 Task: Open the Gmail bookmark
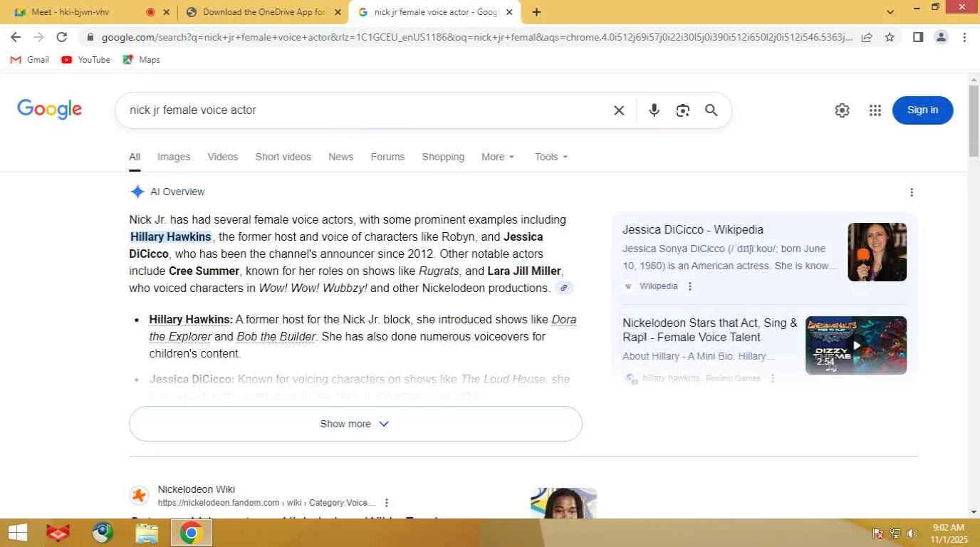30,60
